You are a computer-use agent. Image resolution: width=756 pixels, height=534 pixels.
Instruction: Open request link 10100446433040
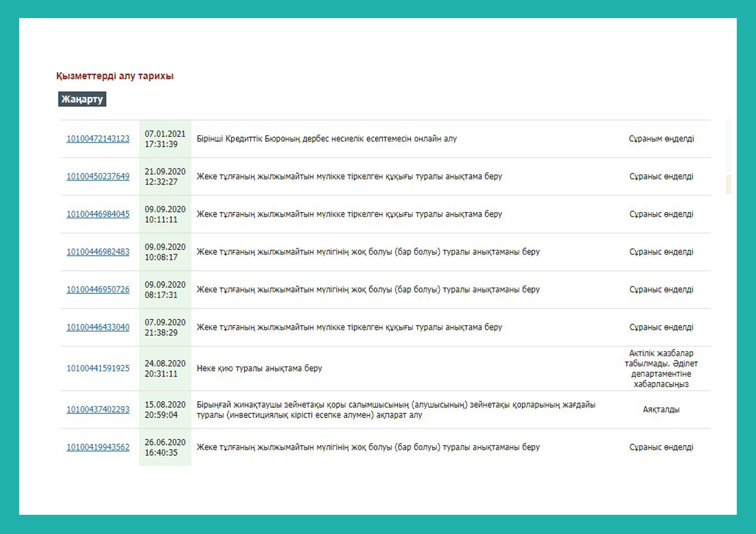98,327
